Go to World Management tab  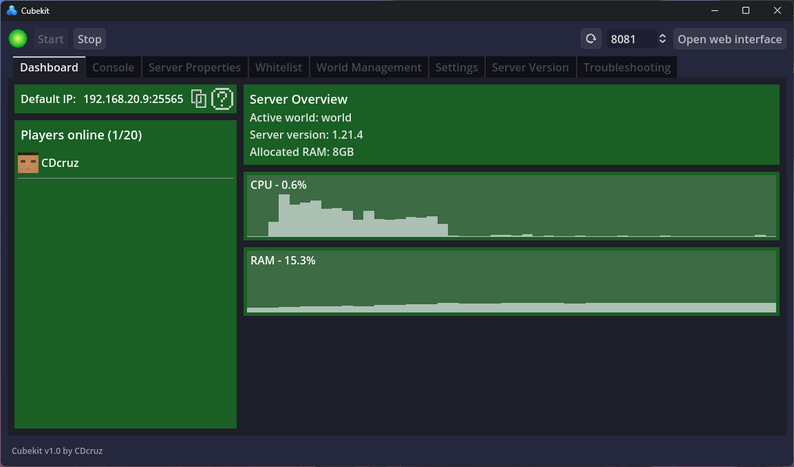tap(369, 67)
